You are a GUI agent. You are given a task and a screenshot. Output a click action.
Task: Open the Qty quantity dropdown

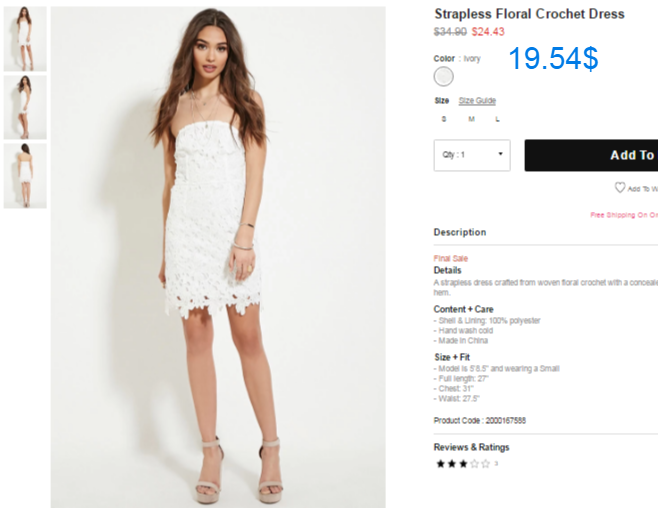[x=472, y=155]
